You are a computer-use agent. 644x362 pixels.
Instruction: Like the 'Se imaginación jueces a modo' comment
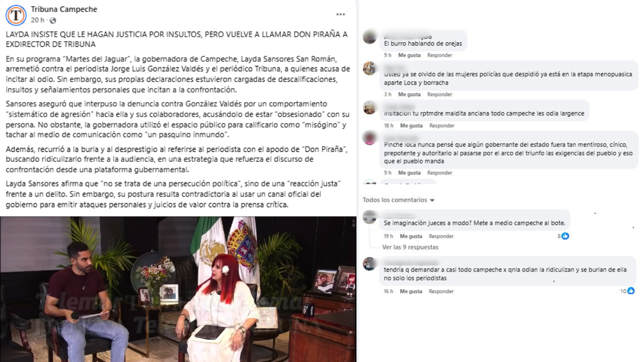coord(411,236)
